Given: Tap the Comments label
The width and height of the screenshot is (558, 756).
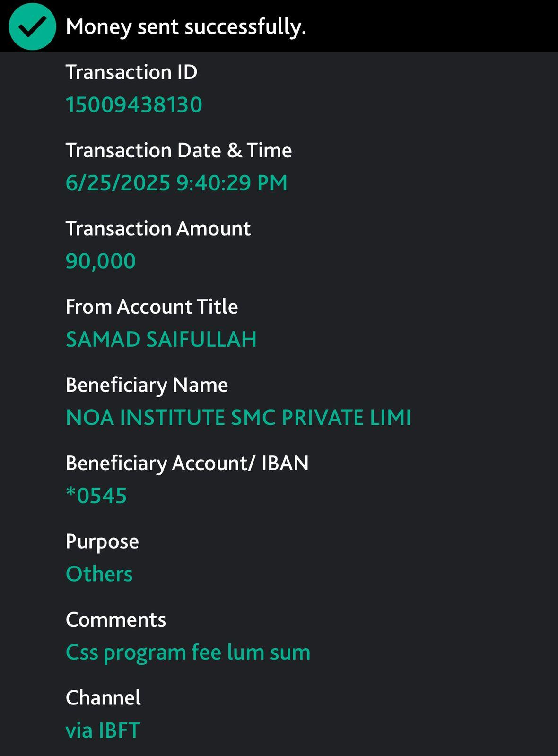Looking at the screenshot, I should point(116,619).
